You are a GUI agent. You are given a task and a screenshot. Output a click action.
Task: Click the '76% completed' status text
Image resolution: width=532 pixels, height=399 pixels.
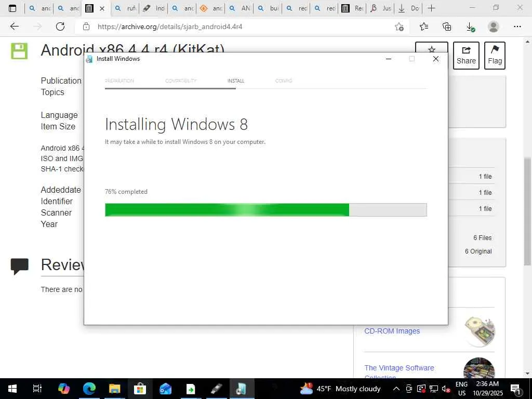tap(126, 192)
